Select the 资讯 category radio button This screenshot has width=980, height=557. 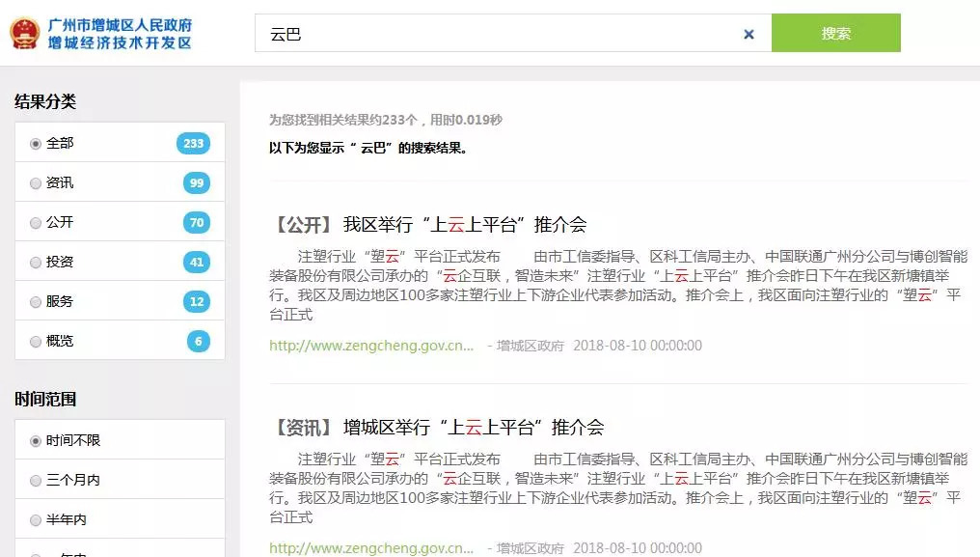pyautogui.click(x=36, y=182)
